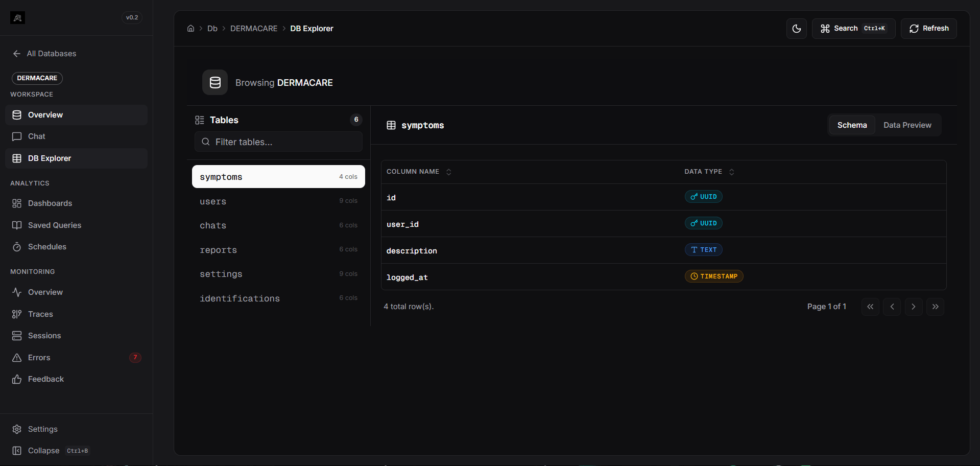Open Settings from sidebar
This screenshot has width=980, height=466.
click(x=77, y=429)
